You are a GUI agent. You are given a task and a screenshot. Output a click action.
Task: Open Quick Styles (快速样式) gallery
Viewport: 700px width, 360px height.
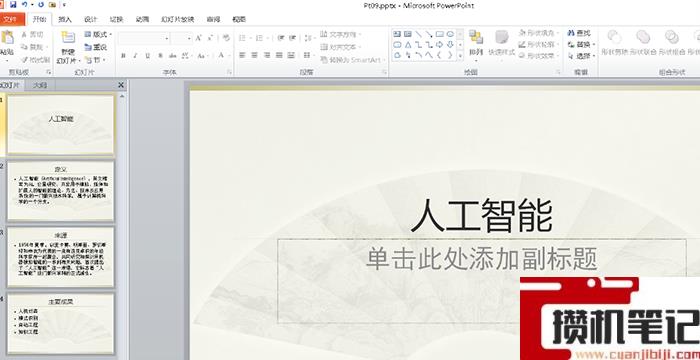tap(502, 45)
